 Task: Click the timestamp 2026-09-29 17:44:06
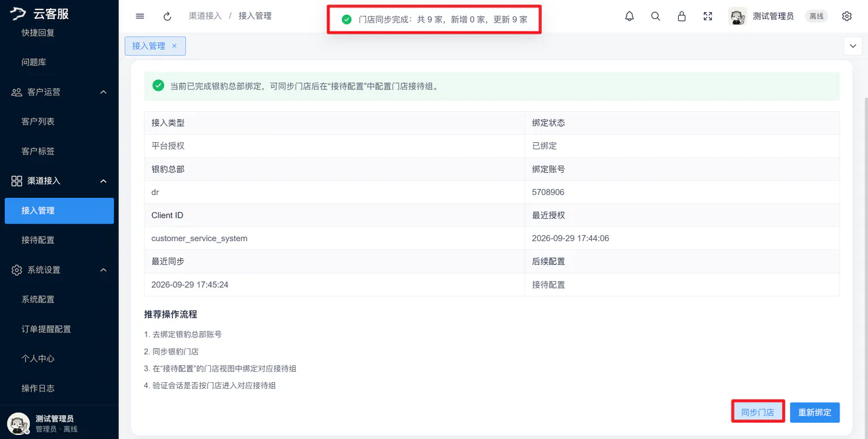[x=571, y=238]
